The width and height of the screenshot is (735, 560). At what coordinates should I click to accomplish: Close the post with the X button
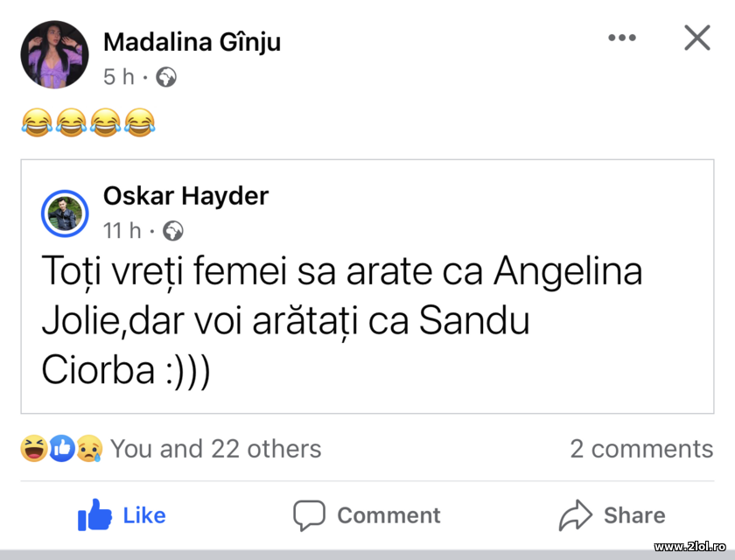coord(697,38)
